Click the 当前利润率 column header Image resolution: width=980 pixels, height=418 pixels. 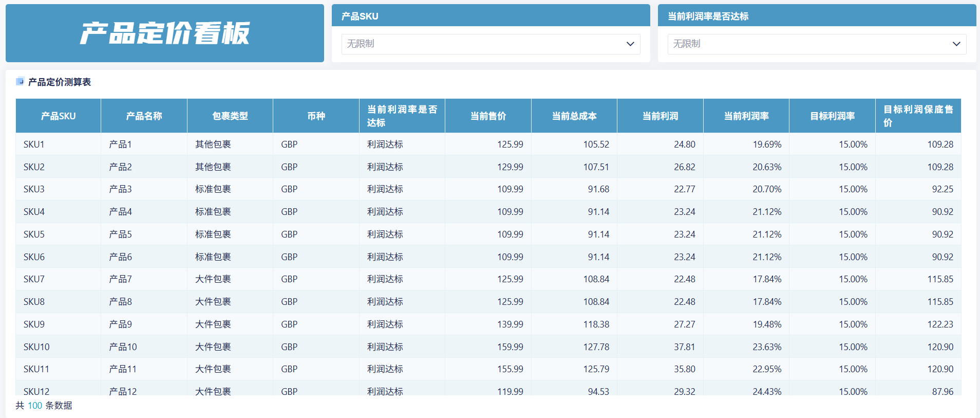(x=746, y=116)
